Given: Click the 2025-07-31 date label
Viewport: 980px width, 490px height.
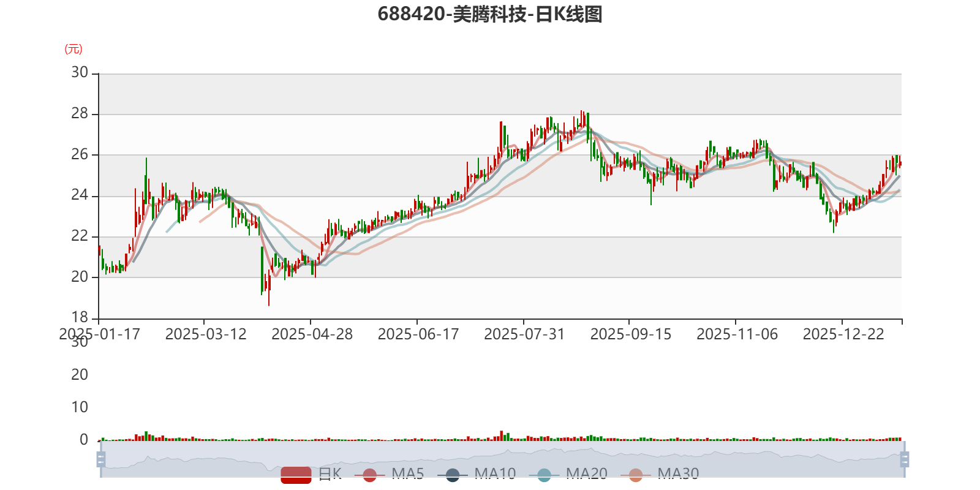Looking at the screenshot, I should click(524, 334).
